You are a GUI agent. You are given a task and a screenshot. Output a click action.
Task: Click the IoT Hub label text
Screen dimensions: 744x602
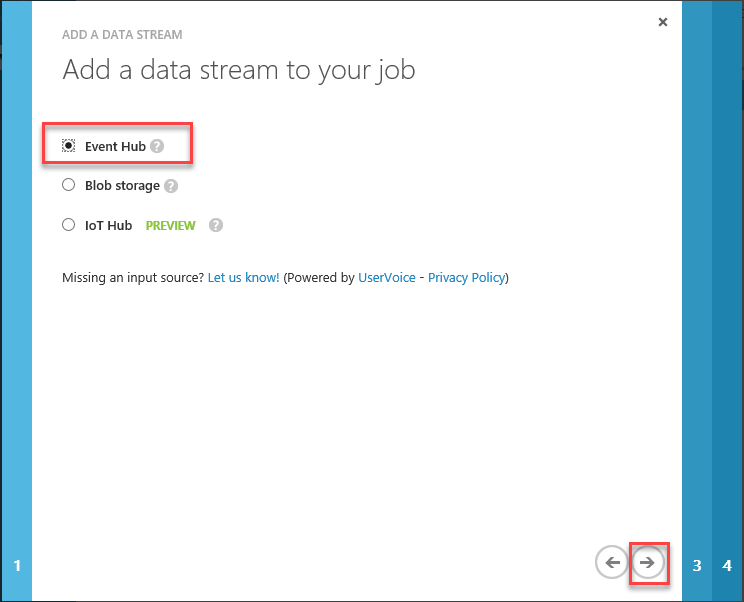coord(108,226)
